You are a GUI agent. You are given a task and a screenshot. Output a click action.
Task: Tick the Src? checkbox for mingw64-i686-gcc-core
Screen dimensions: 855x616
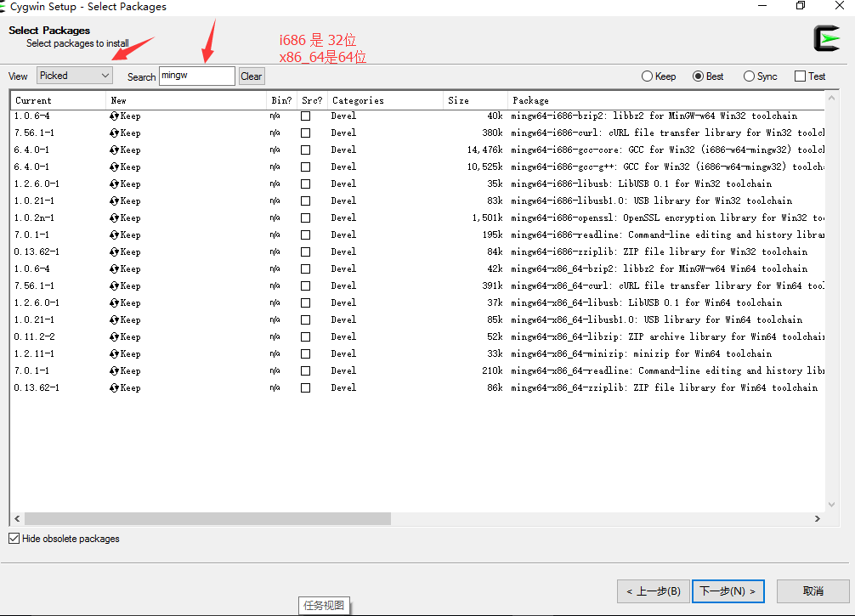(306, 150)
